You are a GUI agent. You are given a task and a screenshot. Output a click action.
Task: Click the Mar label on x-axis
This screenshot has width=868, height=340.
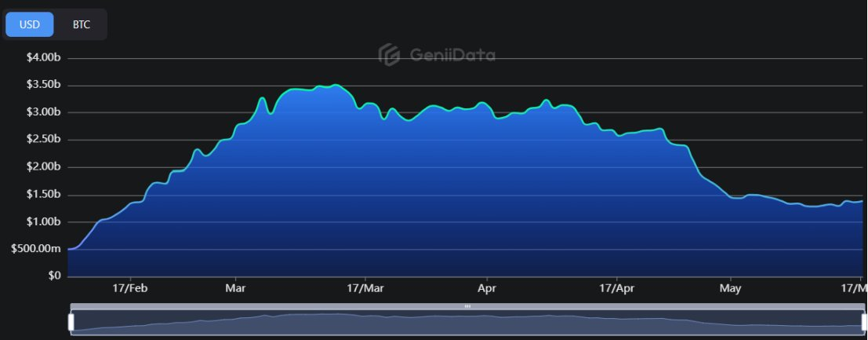(x=235, y=288)
